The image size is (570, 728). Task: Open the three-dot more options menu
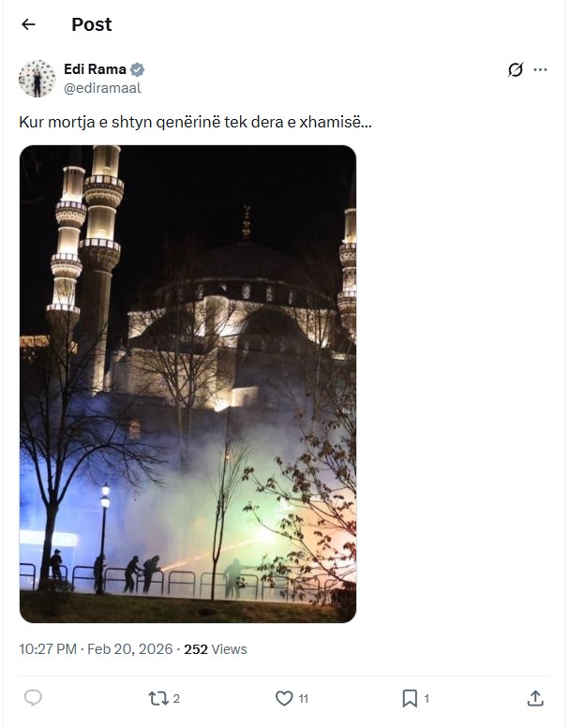(x=540, y=69)
